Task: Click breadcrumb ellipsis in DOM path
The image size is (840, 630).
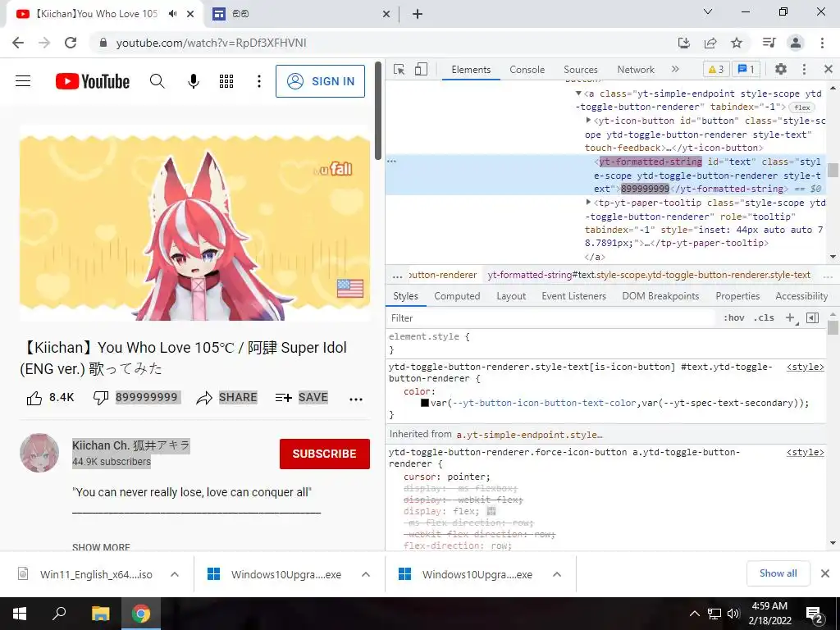Action: (397, 276)
